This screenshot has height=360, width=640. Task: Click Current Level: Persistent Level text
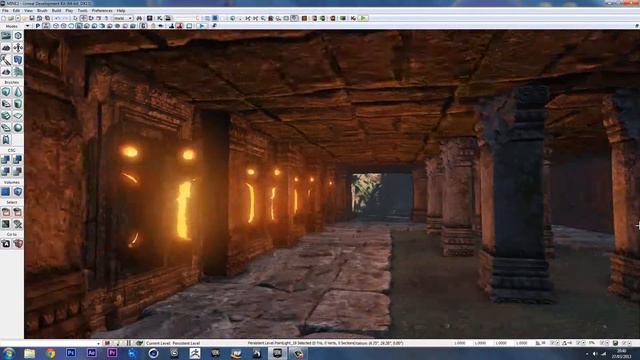[173, 343]
